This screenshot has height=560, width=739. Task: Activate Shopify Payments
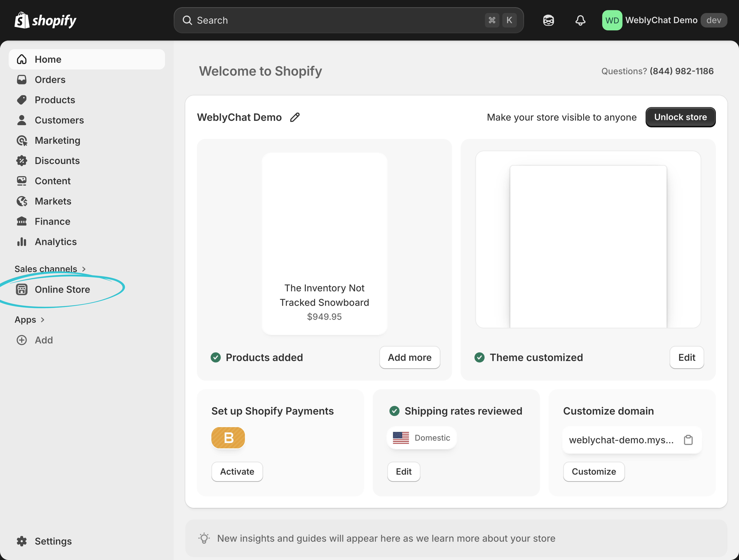pyautogui.click(x=237, y=471)
